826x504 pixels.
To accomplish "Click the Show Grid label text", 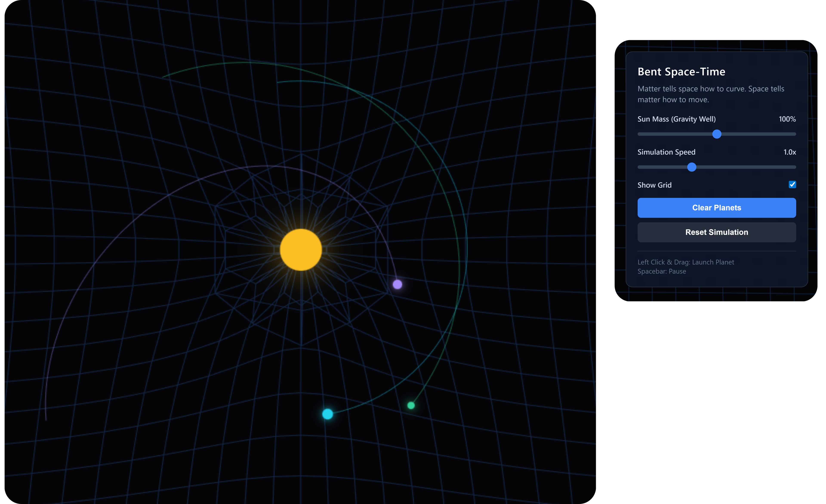I will click(x=654, y=185).
